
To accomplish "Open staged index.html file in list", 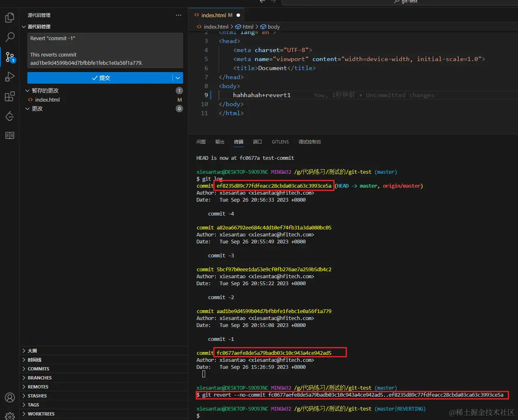I will pos(48,100).
